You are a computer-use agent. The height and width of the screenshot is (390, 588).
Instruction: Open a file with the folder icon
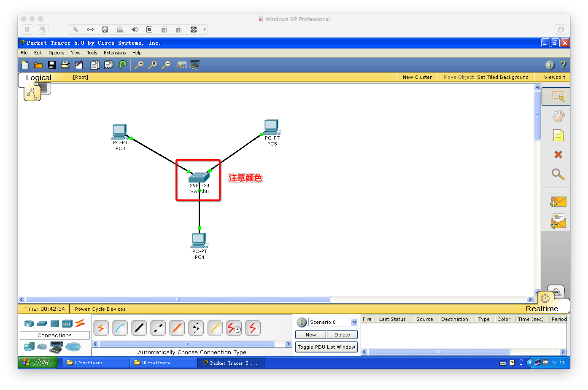[38, 65]
